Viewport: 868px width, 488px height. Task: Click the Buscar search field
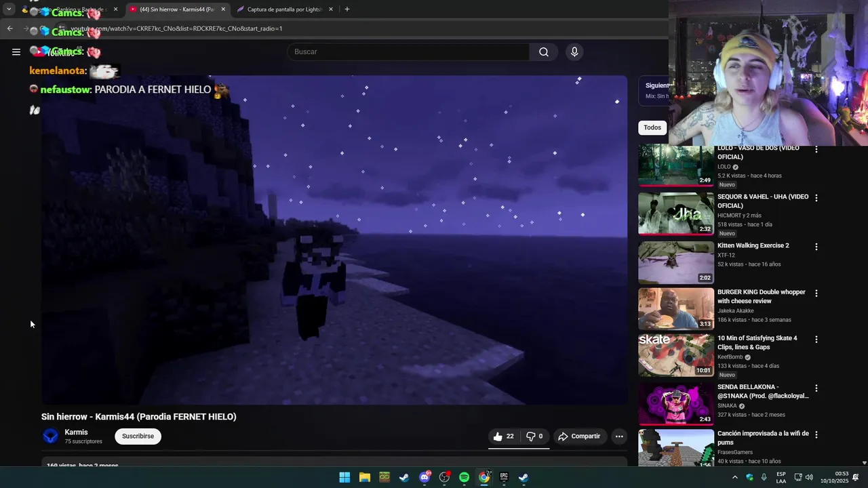coord(409,52)
